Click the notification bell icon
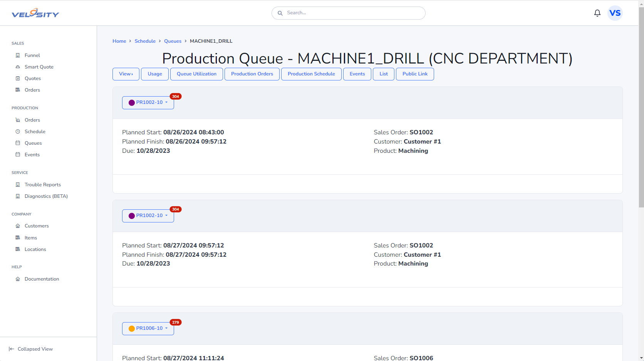644x361 pixels. [597, 13]
